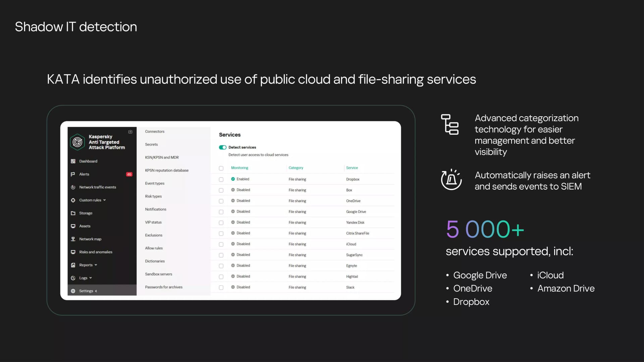Click the Disabled status icon in Google Drive row
The width and height of the screenshot is (644, 362).
tap(233, 212)
